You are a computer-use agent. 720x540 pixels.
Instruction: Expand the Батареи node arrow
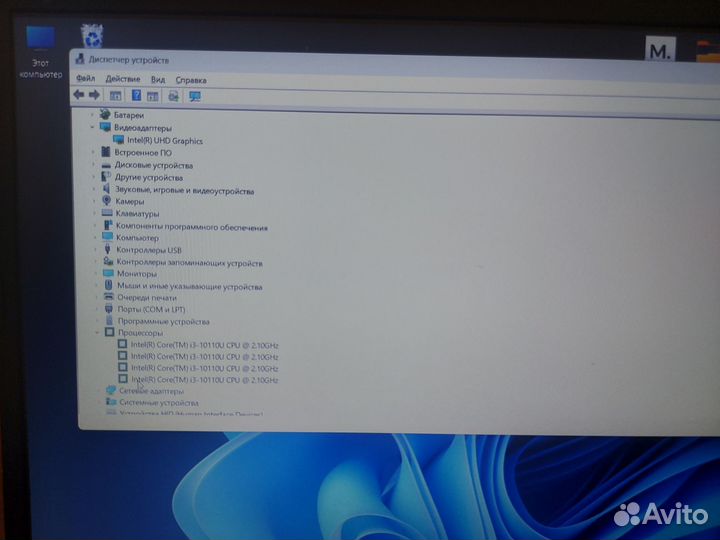pyautogui.click(x=92, y=114)
